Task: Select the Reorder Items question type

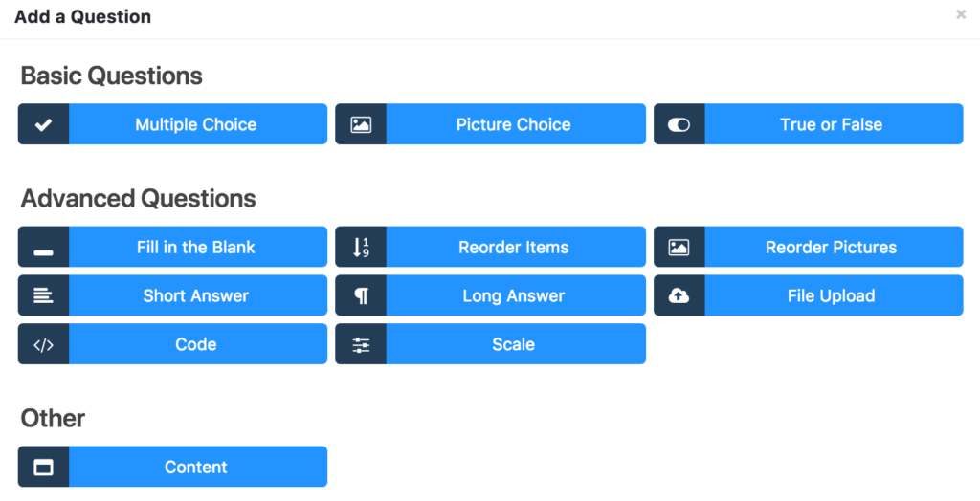Action: (x=514, y=247)
